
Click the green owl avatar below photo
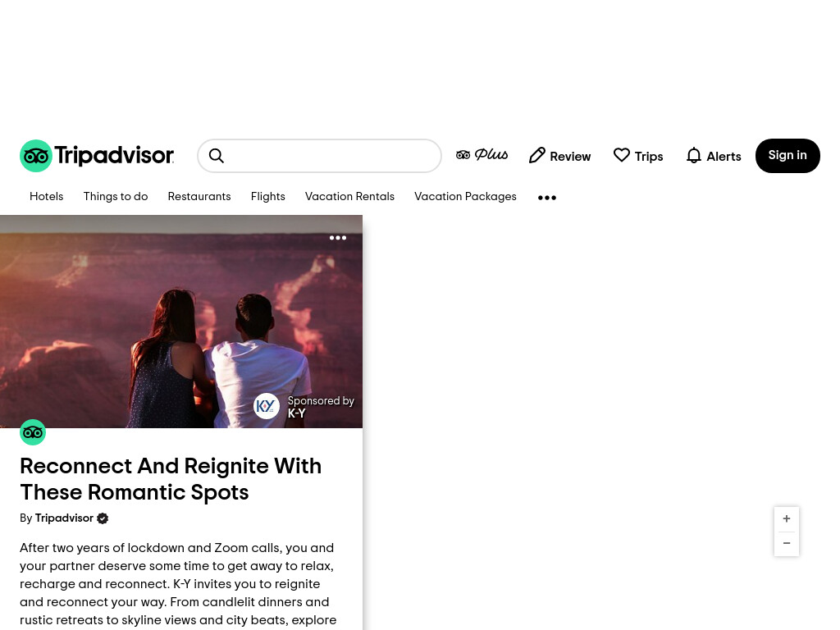[33, 432]
